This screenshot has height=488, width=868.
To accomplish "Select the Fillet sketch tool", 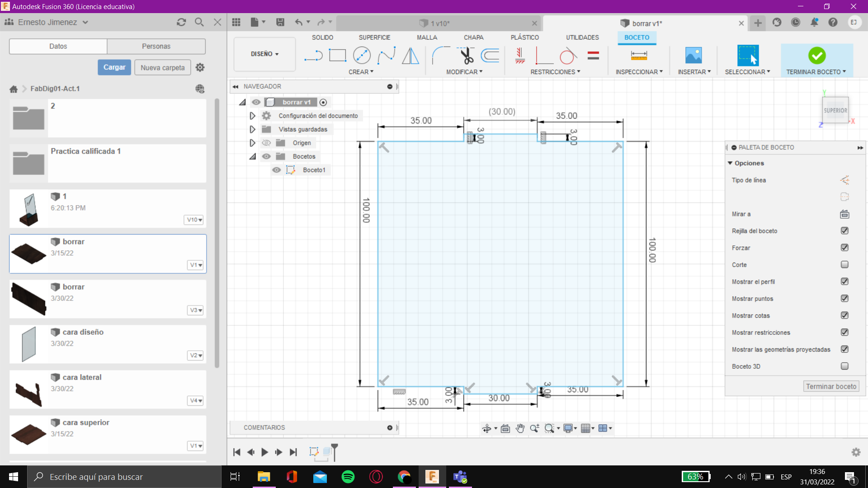I will pos(441,56).
